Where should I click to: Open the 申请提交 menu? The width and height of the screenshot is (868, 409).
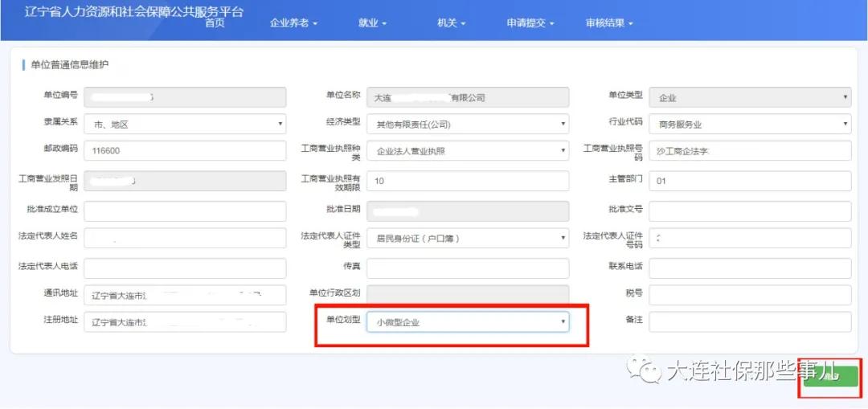coord(530,24)
